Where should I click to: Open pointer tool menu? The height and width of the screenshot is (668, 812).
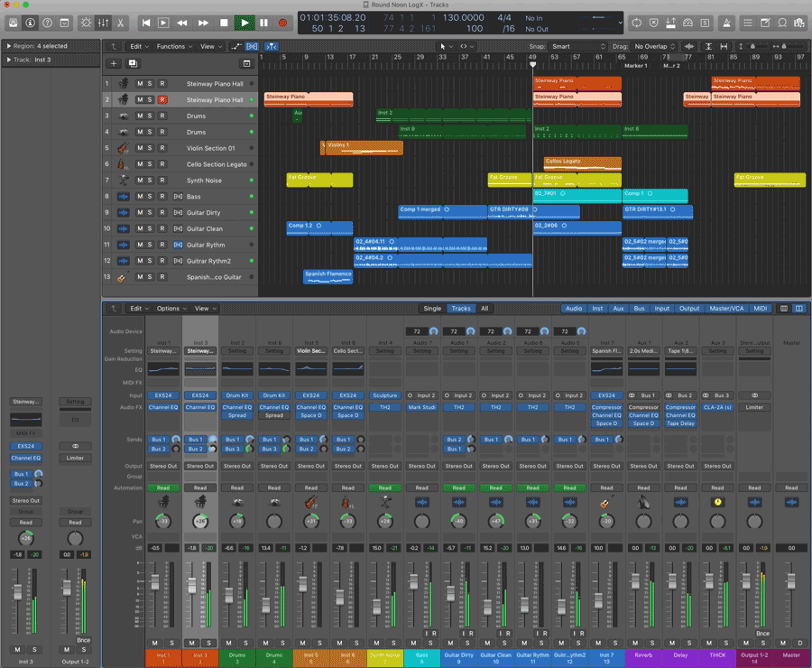coord(444,46)
